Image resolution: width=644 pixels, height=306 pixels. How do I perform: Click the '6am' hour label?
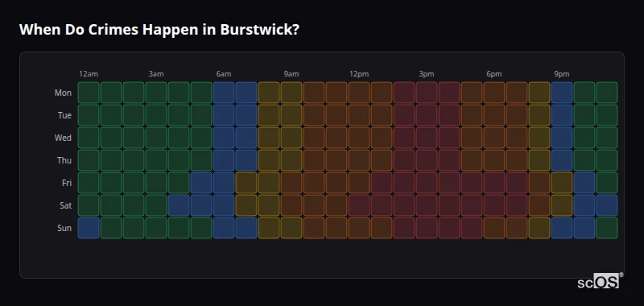pos(224,74)
